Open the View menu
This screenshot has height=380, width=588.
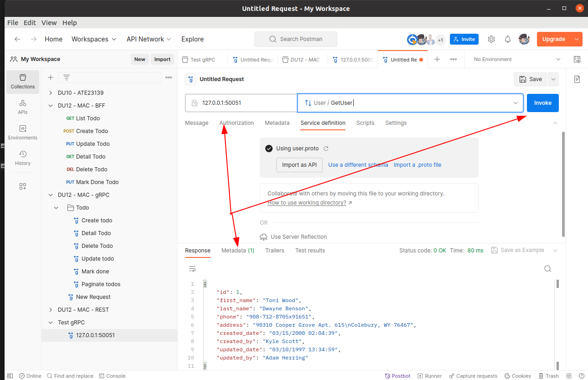pyautogui.click(x=49, y=23)
